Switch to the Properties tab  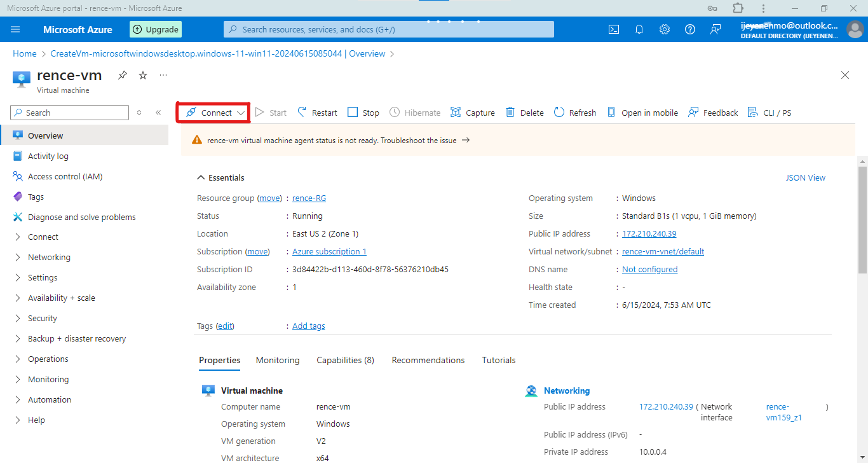[220, 360]
